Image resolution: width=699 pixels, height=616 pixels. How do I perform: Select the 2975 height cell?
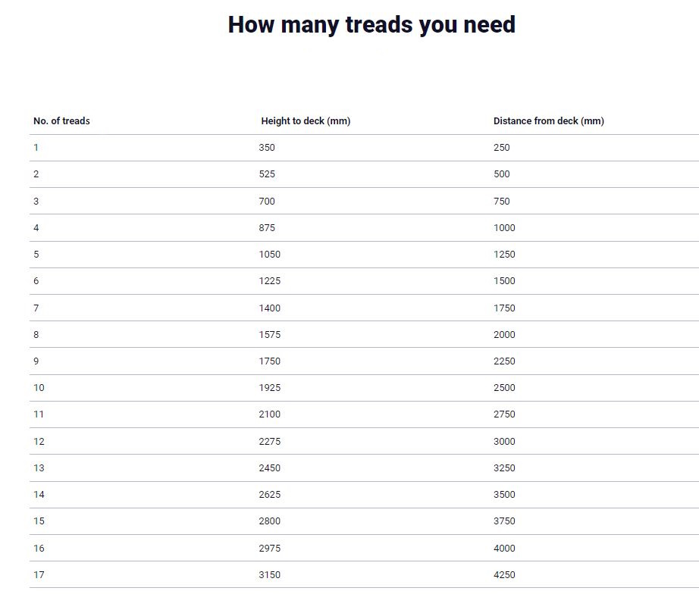click(269, 549)
